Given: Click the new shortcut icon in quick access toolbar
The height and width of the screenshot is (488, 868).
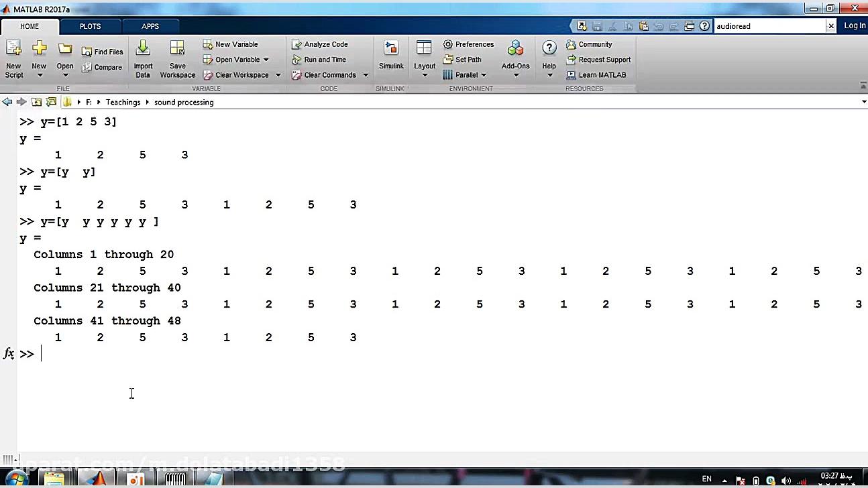Looking at the screenshot, I should [582, 26].
